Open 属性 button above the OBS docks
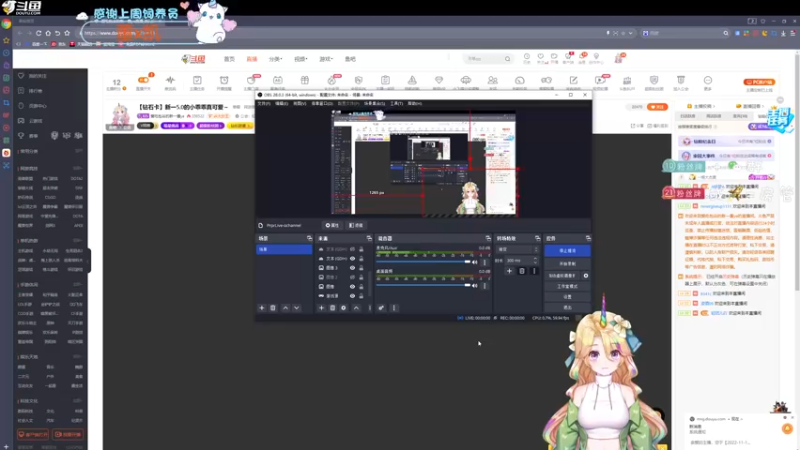This screenshot has width=800, height=450. (x=332, y=225)
